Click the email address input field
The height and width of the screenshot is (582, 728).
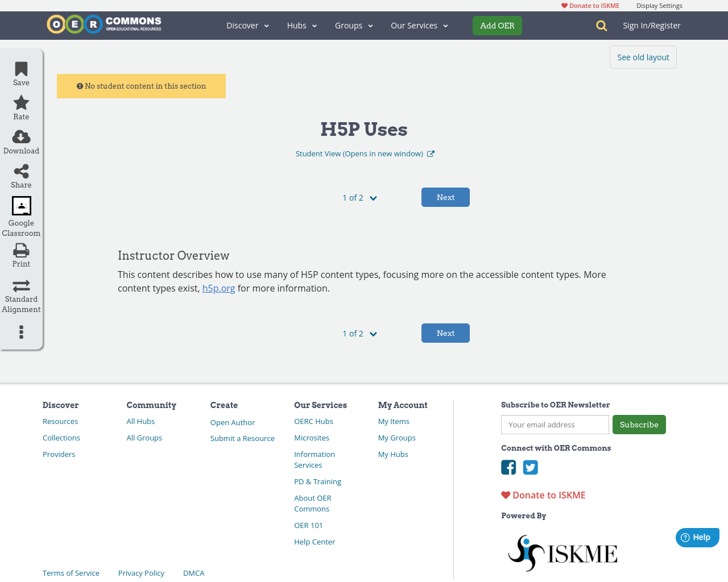click(x=555, y=425)
